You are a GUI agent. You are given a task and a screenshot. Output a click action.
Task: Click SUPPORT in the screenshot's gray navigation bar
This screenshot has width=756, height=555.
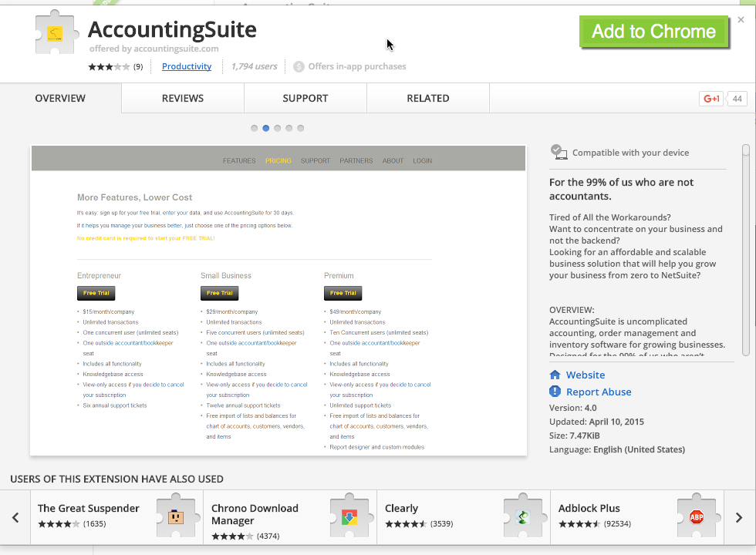(316, 161)
